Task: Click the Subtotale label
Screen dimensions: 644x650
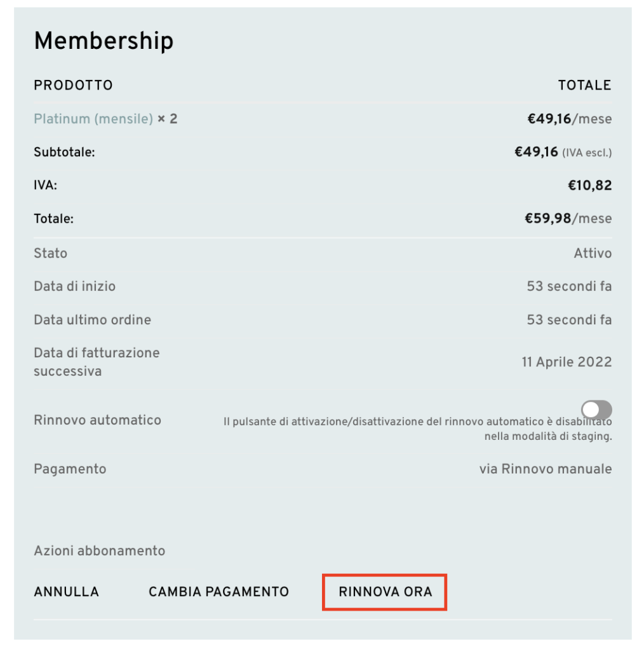Action: point(64,152)
